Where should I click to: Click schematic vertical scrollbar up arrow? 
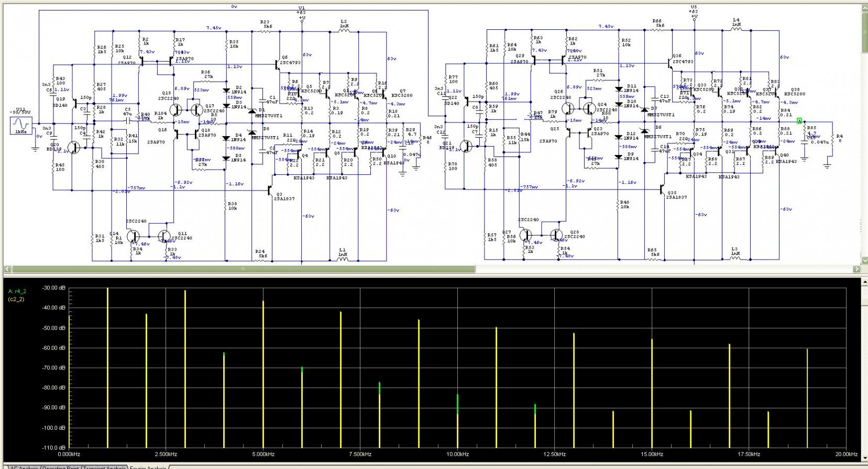864,7
